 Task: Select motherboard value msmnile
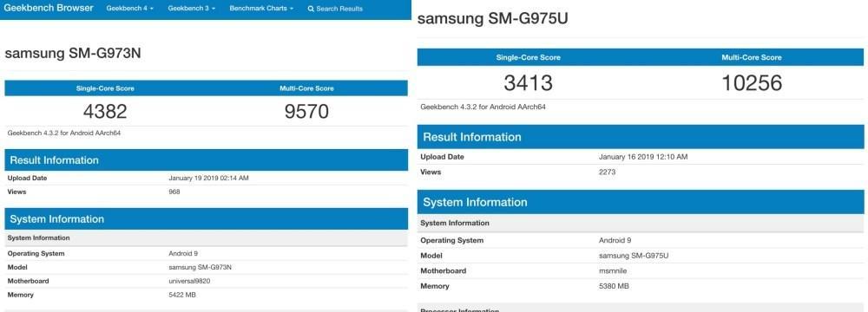[x=613, y=271]
